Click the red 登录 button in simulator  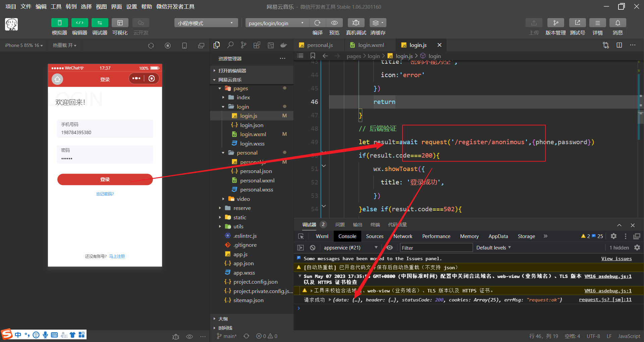coord(105,179)
